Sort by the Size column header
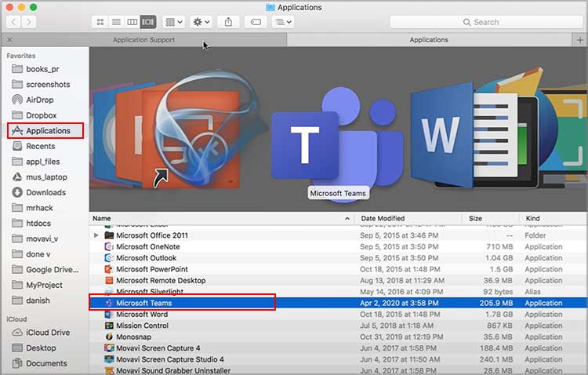The height and width of the screenshot is (375, 588). (491, 218)
